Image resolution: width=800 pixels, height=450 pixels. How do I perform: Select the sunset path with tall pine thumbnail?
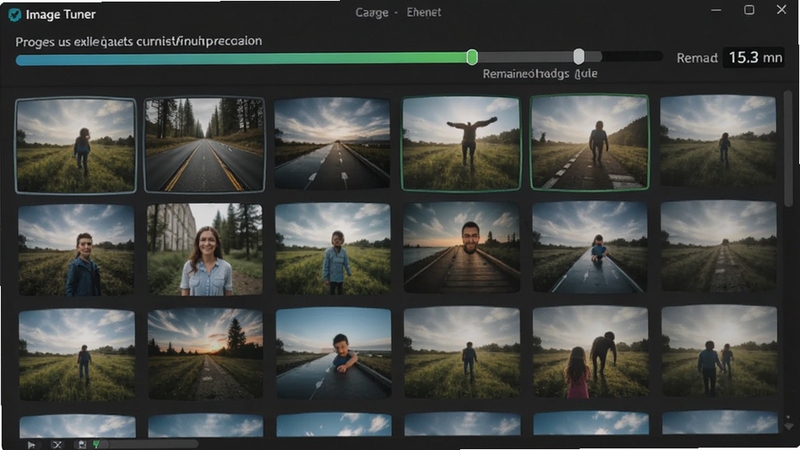pos(205,354)
